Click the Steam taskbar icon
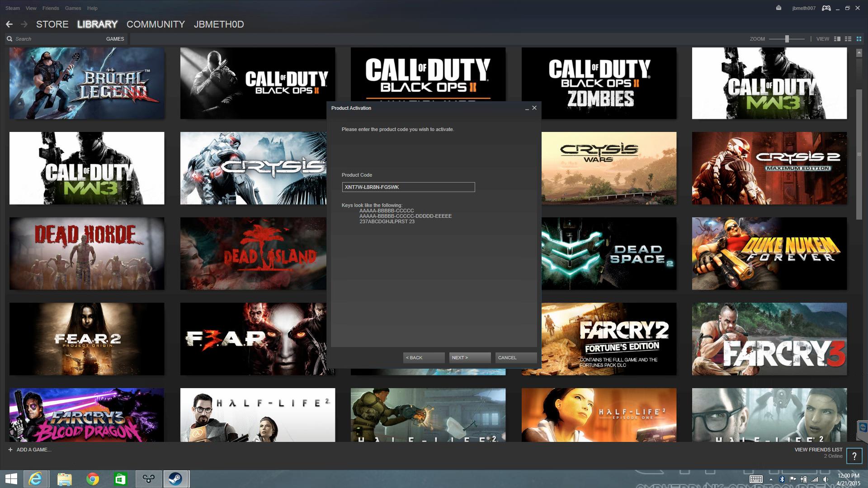868x488 pixels. (x=176, y=479)
